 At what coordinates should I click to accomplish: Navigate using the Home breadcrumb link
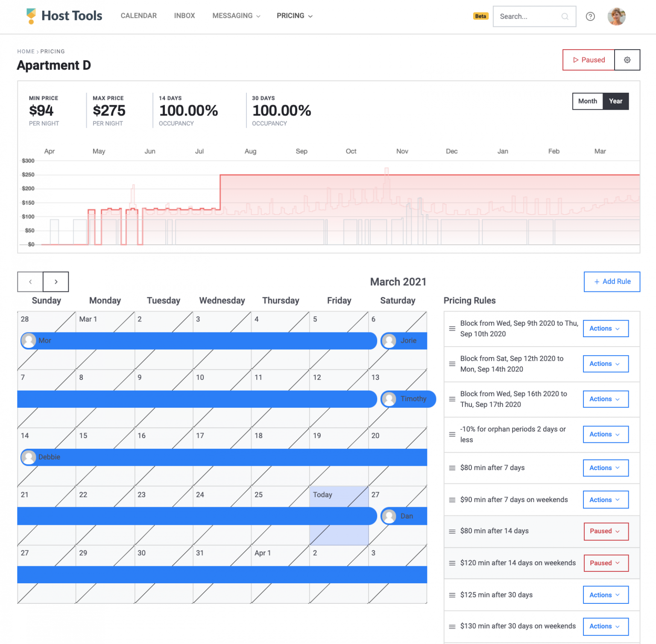(26, 51)
